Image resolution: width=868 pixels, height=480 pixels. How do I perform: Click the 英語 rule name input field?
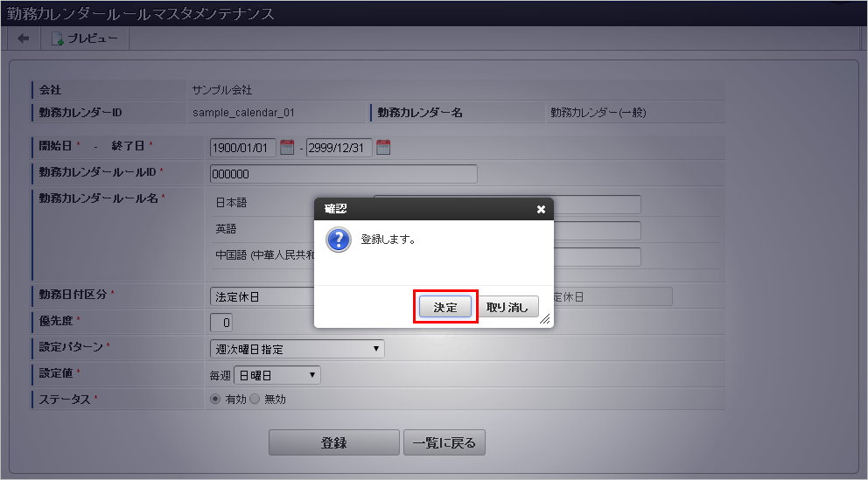[598, 231]
